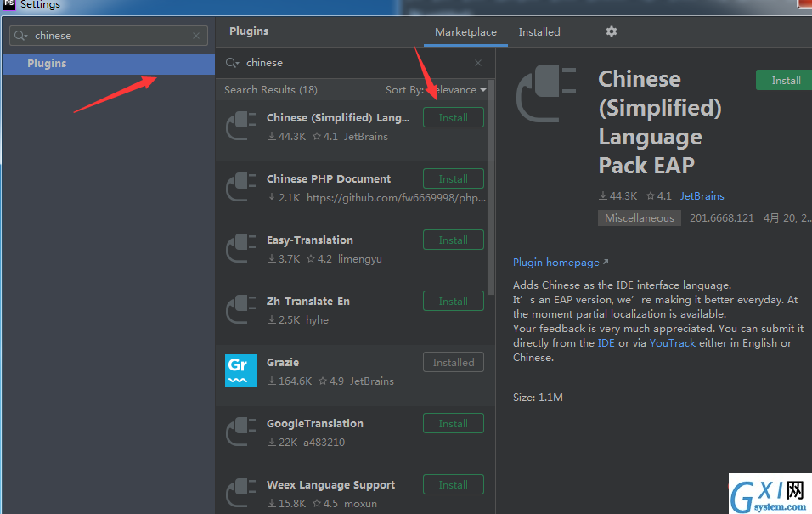Click the settings search magnifier icon
This screenshot has height=514, width=812.
pyautogui.click(x=20, y=36)
